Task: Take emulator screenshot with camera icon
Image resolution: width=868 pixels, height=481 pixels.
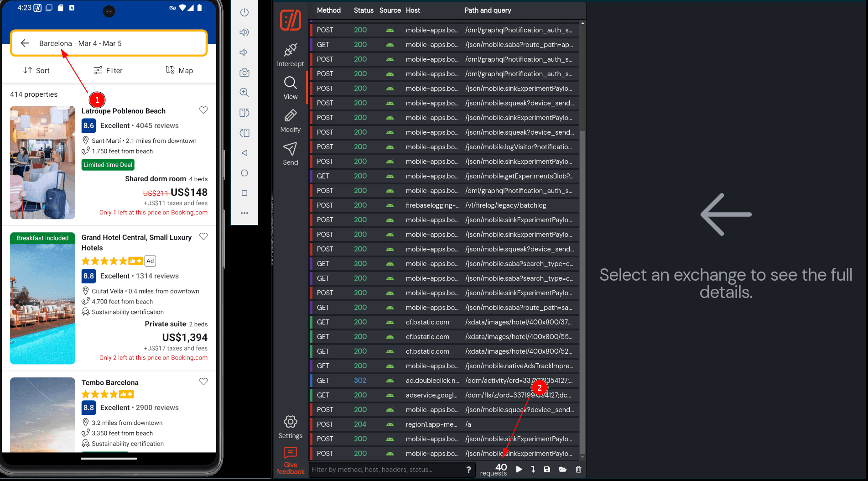Action: coord(244,73)
